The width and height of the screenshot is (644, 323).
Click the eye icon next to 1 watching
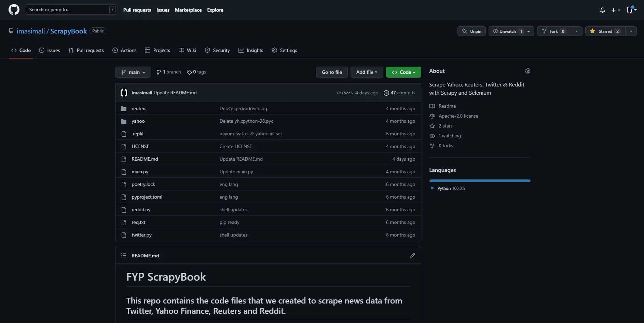(432, 136)
